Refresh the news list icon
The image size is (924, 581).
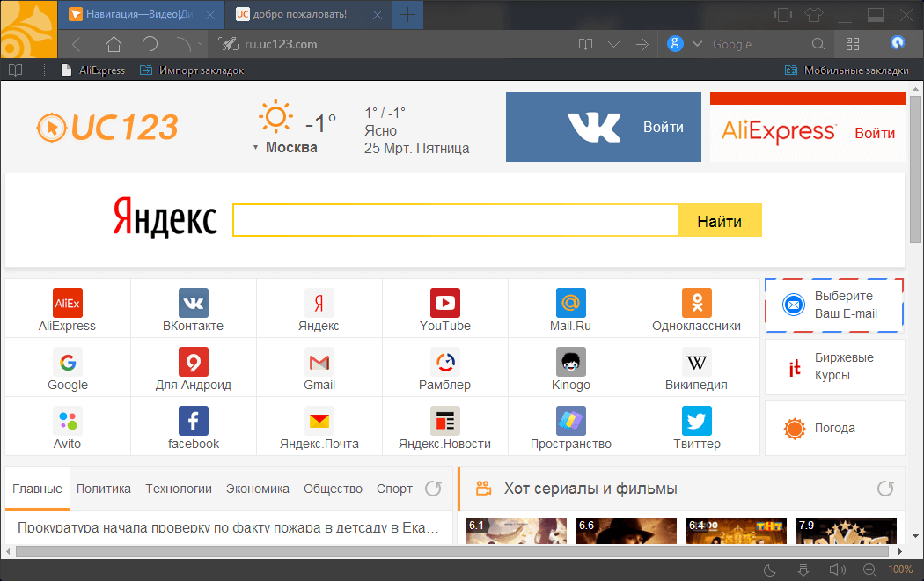(433, 489)
